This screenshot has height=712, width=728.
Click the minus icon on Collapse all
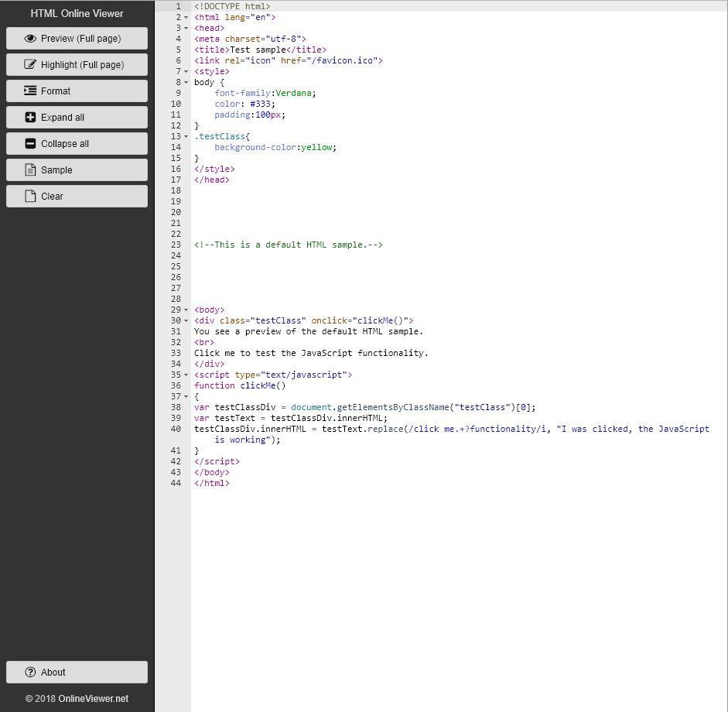point(30,143)
